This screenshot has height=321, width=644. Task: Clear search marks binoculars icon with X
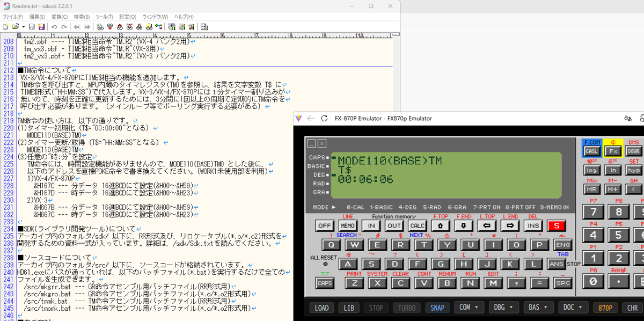click(139, 26)
